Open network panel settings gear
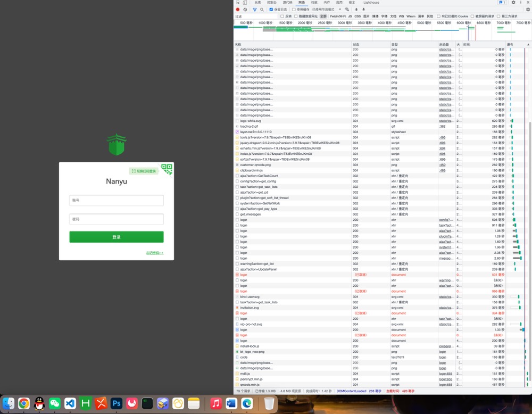 (x=528, y=10)
